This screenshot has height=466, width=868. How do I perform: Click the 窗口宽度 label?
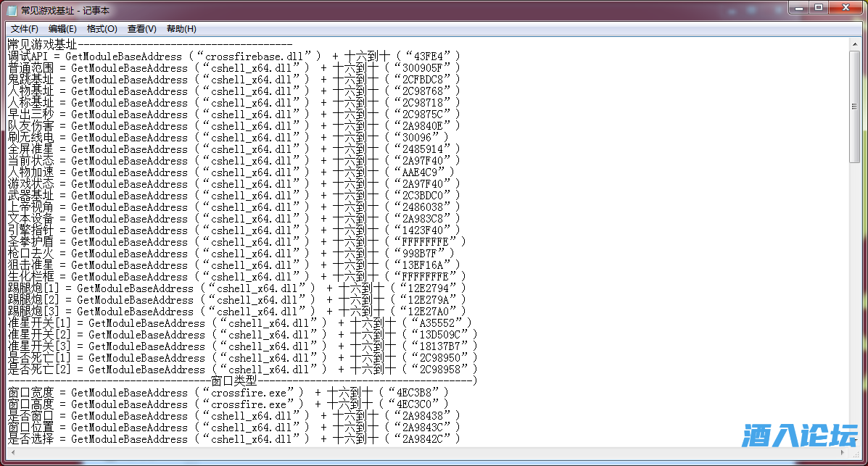(x=31, y=394)
